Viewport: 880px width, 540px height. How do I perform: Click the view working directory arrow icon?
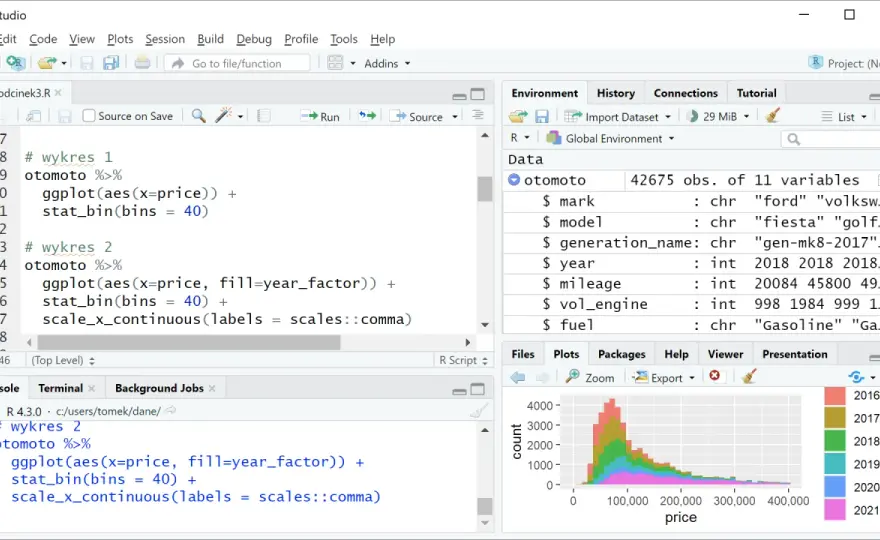tap(171, 411)
